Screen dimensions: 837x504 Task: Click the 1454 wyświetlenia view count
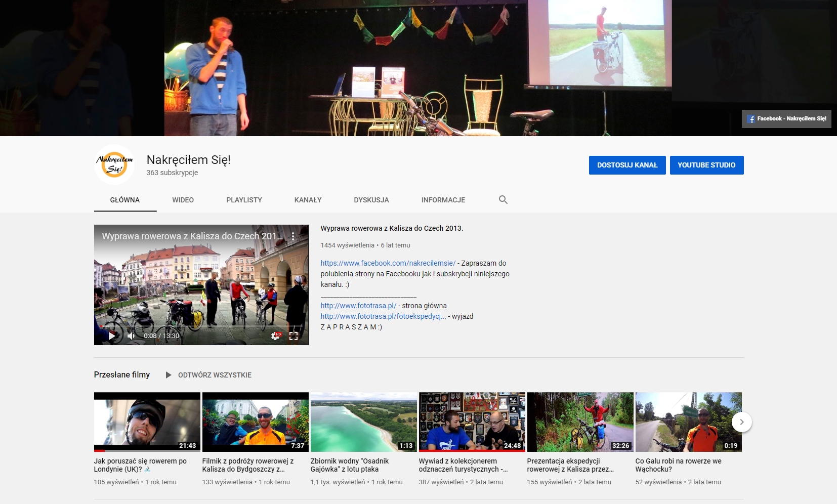[347, 245]
